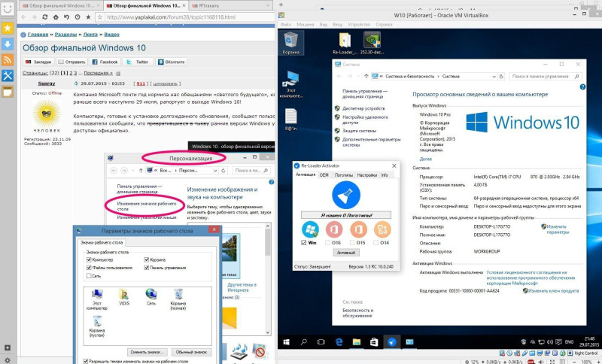The width and height of the screenshot is (602, 364).
Task: Switch to the ЯПлакаль browser tab
Action: point(231,6)
